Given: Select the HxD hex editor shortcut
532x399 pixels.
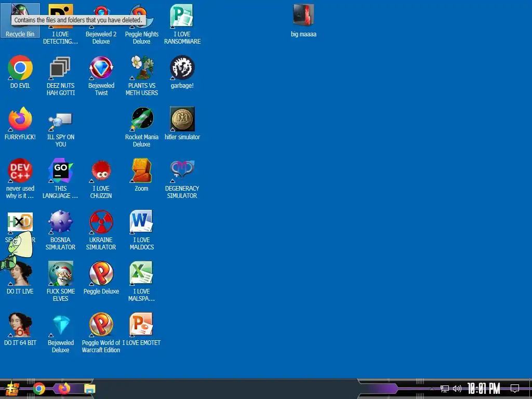Looking at the screenshot, I should pos(20,222).
